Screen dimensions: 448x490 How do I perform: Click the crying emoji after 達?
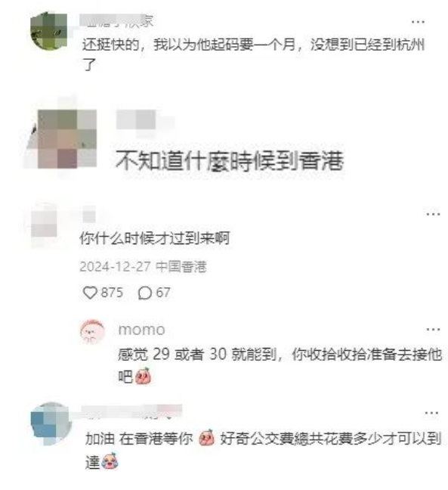(x=110, y=461)
